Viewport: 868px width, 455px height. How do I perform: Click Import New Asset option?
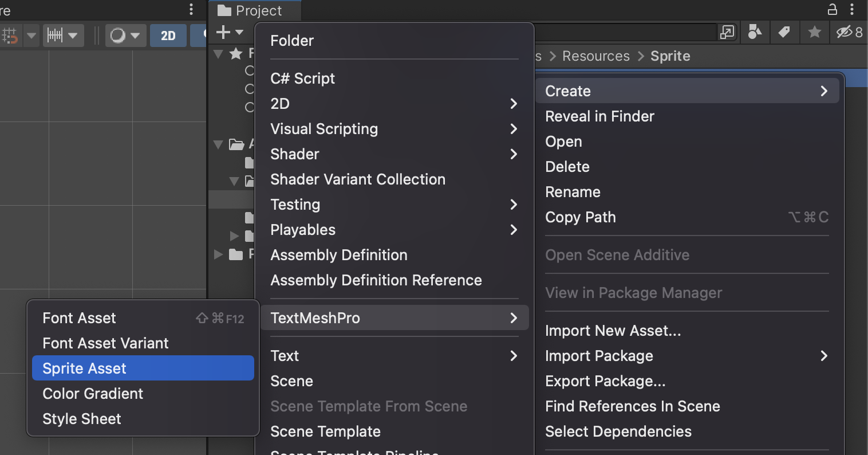coord(613,330)
